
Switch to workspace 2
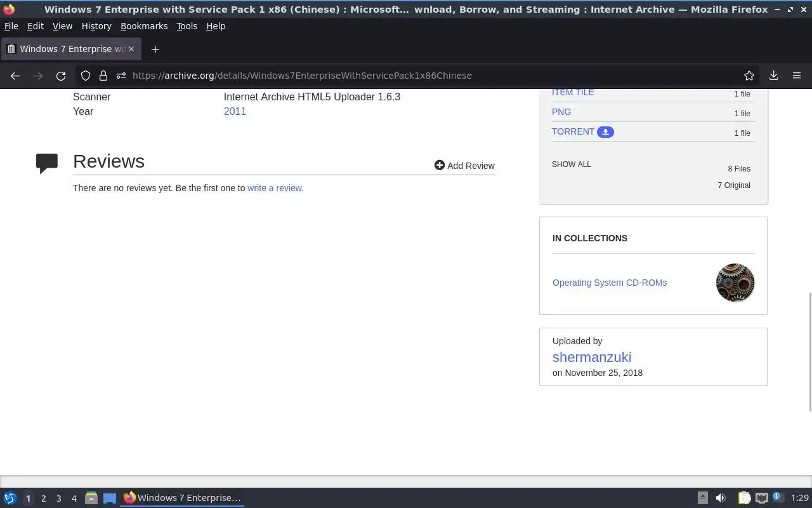(43, 498)
